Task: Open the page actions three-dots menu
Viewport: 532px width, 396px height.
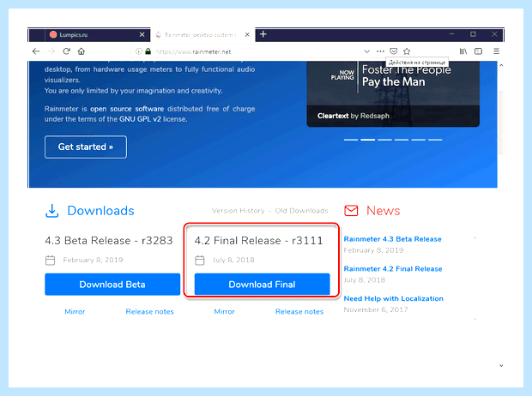Action: (x=380, y=51)
